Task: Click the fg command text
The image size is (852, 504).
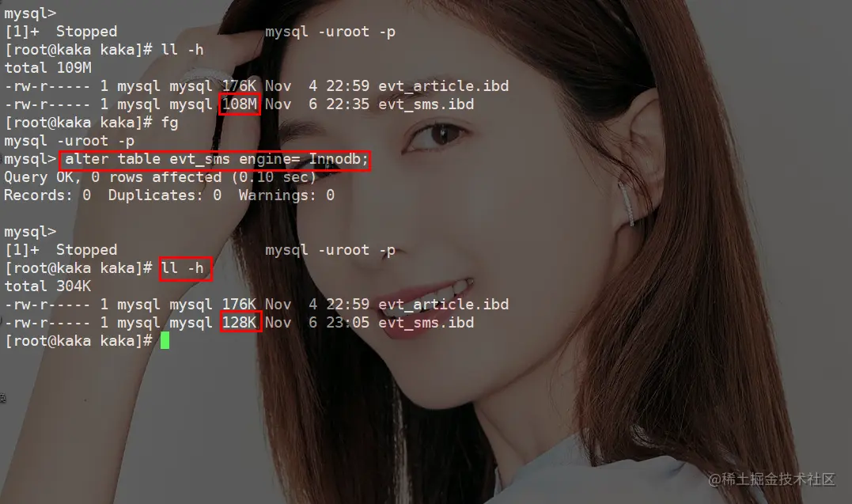Action: [x=169, y=123]
